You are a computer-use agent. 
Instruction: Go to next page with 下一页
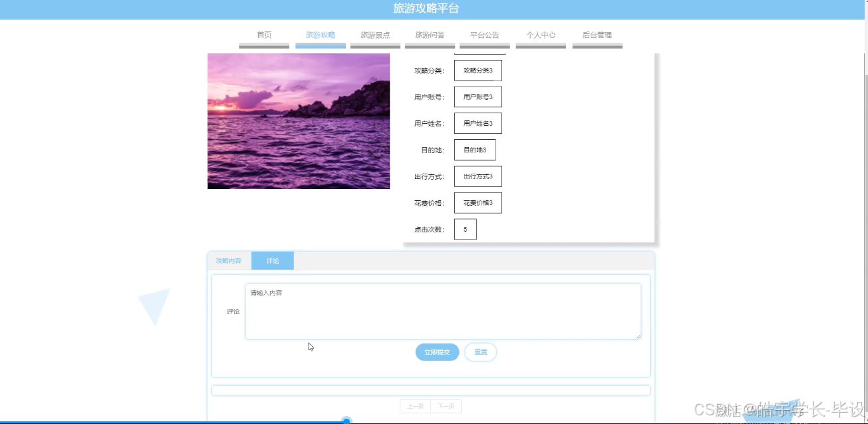pos(446,407)
